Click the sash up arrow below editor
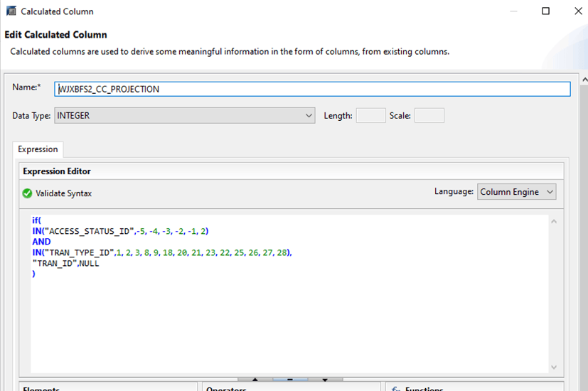Viewport: 588px width, 391px height. pyautogui.click(x=256, y=380)
